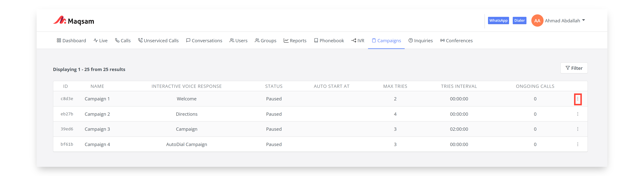The image size is (644, 176).
Task: Click the STATUS column header
Action: pyautogui.click(x=274, y=86)
